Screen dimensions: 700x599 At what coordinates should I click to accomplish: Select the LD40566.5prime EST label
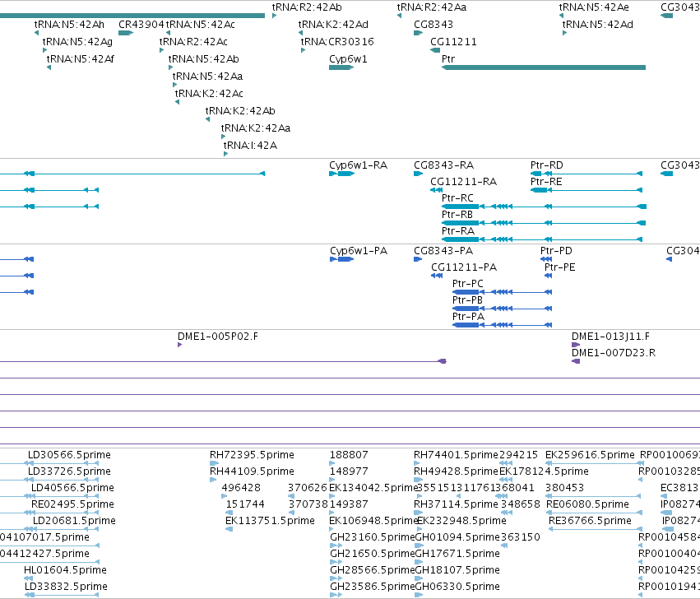[72, 488]
